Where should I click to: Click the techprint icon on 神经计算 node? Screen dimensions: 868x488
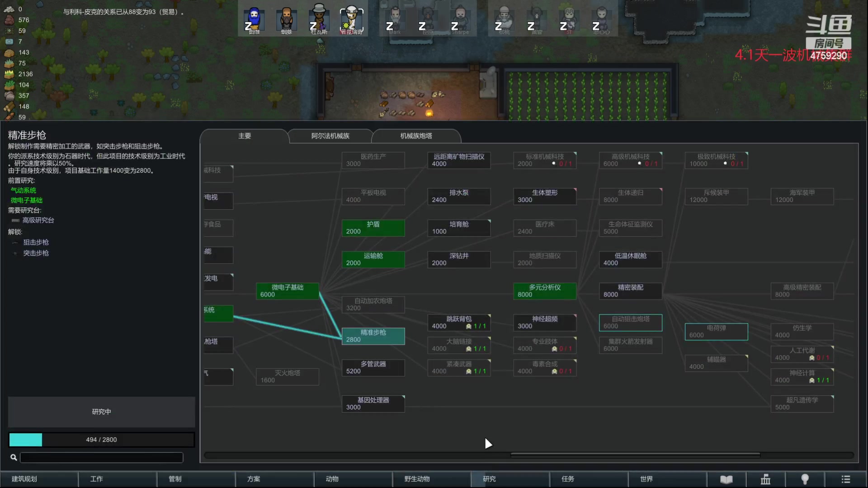[812, 380]
